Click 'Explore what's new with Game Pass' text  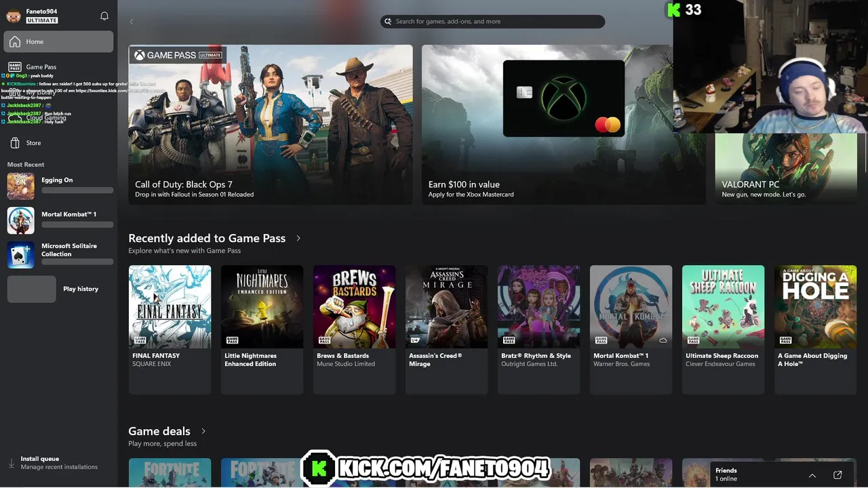(x=184, y=251)
